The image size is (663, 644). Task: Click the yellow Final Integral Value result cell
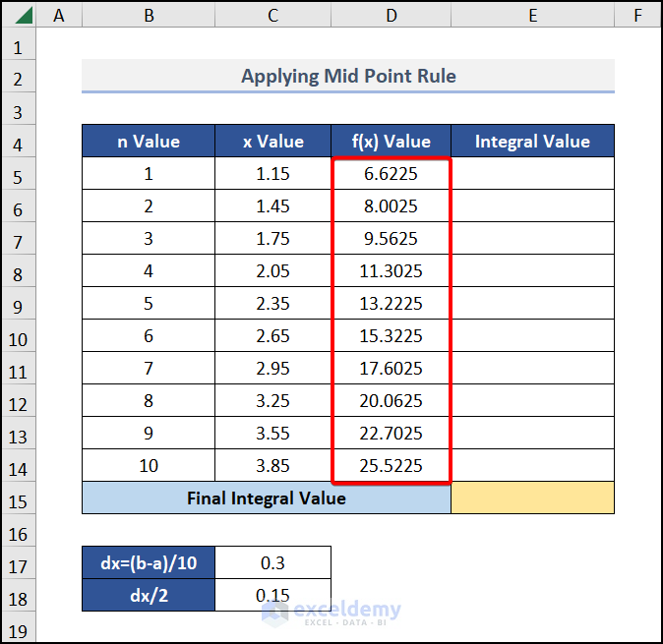pos(532,498)
